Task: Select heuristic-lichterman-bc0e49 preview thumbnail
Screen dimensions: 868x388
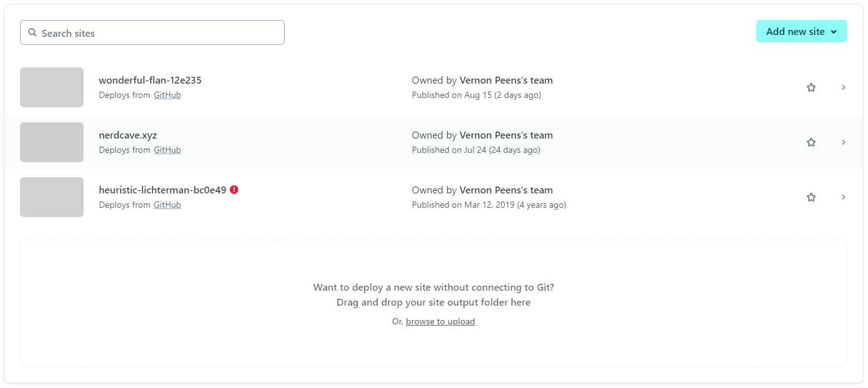Action: 52,197
